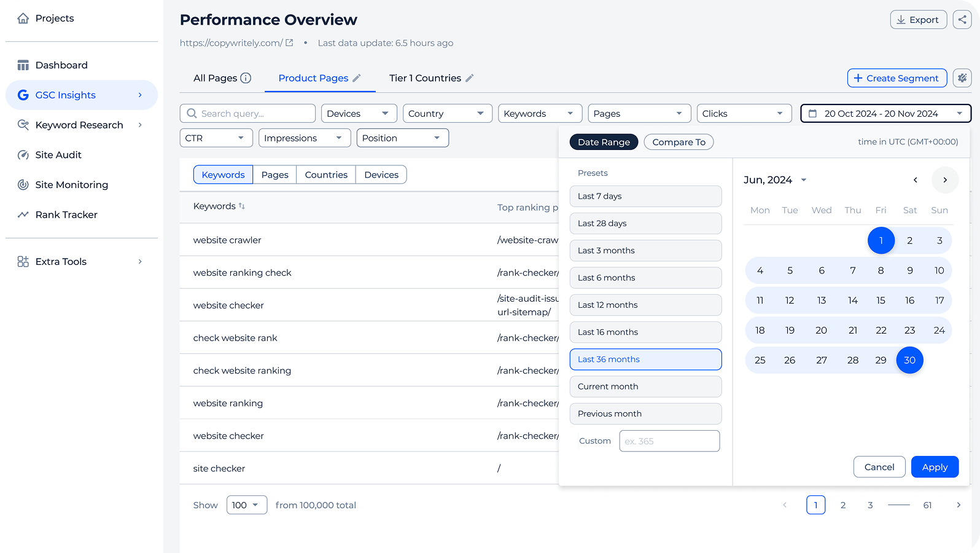Focus the Custom days input field
This screenshot has width=980, height=553.
669,441
